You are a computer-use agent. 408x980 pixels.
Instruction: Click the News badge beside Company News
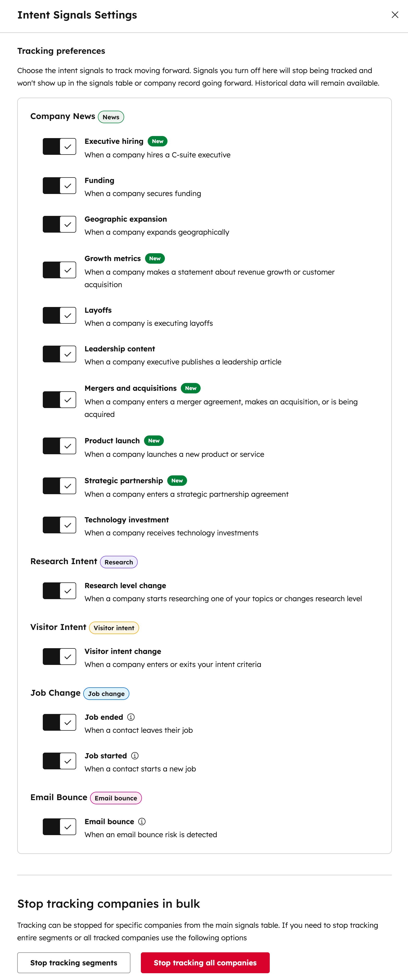tap(111, 117)
